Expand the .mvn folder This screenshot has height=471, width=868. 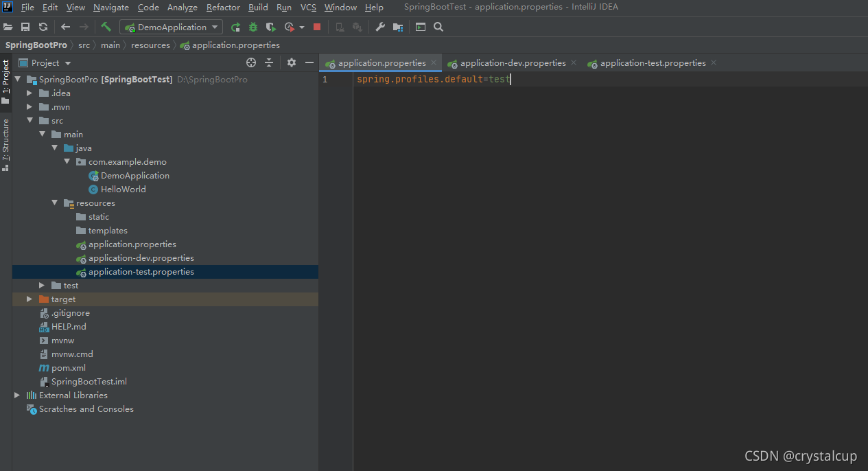pos(30,106)
